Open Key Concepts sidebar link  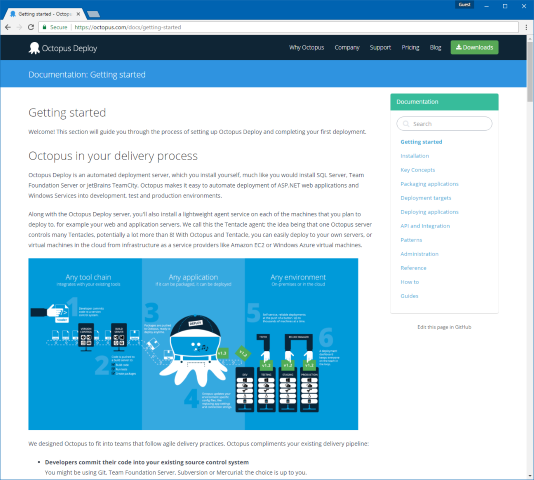pyautogui.click(x=418, y=170)
